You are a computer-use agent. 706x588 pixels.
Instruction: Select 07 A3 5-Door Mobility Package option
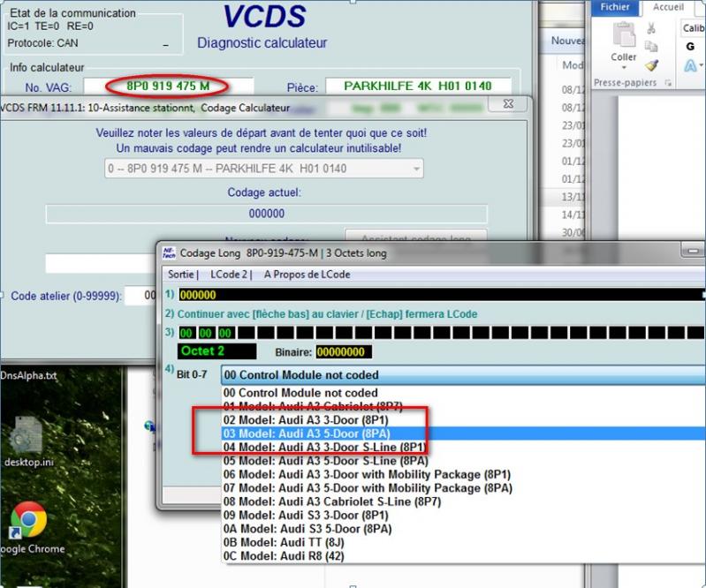coord(464,488)
